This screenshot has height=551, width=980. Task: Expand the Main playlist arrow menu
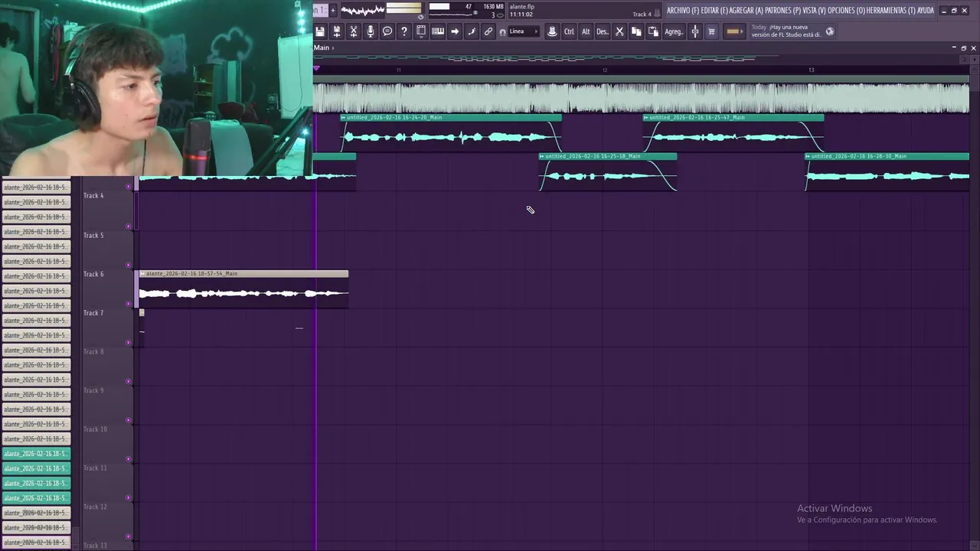tap(333, 47)
